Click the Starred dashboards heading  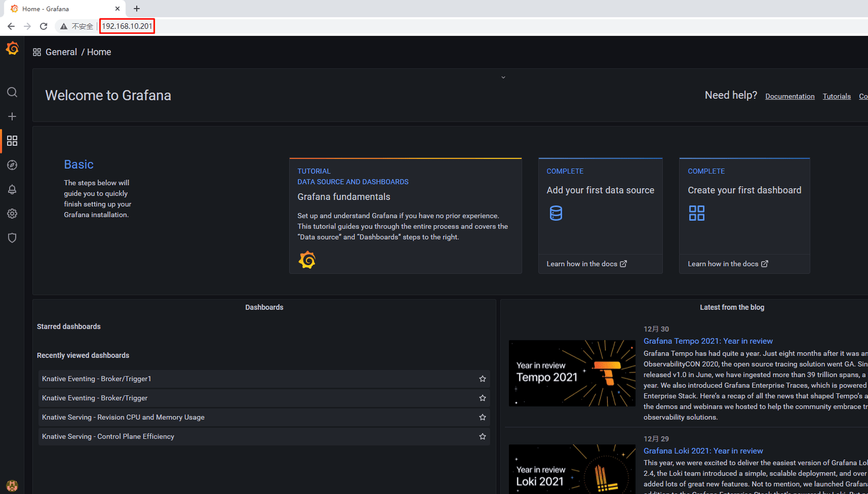click(69, 326)
